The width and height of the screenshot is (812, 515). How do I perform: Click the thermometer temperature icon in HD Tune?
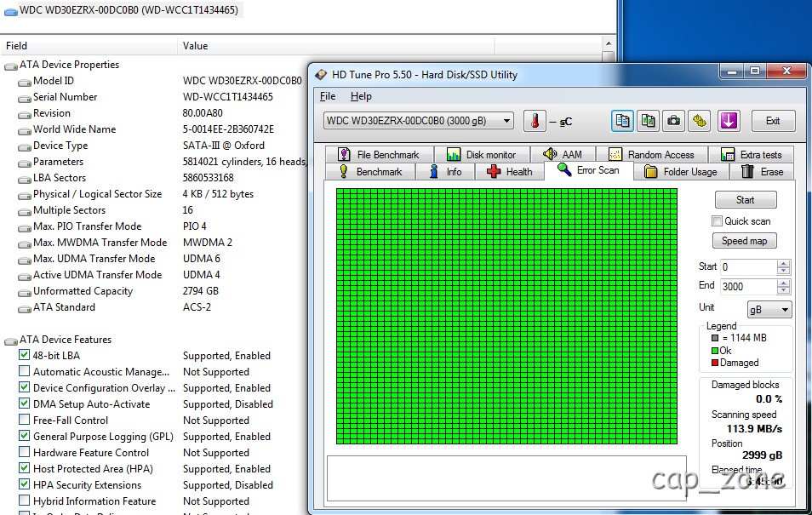[535, 121]
